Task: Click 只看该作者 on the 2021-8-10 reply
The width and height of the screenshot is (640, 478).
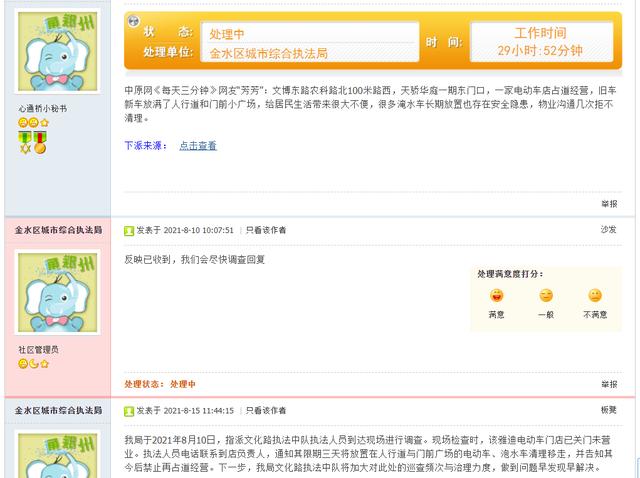Action: click(266, 230)
